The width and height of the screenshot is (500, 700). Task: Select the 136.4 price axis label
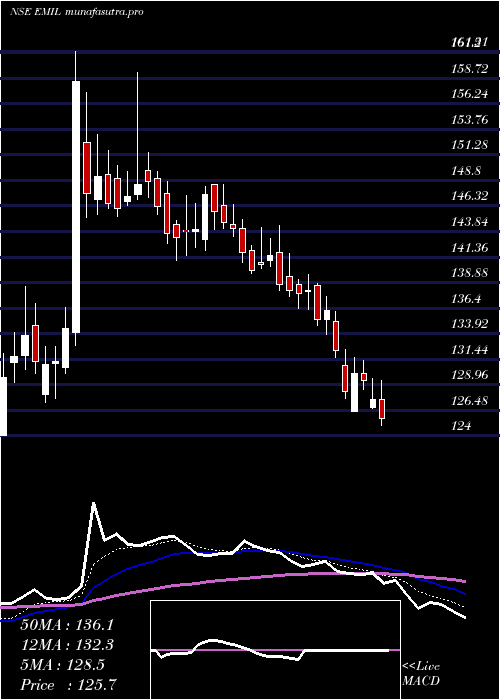(466, 298)
